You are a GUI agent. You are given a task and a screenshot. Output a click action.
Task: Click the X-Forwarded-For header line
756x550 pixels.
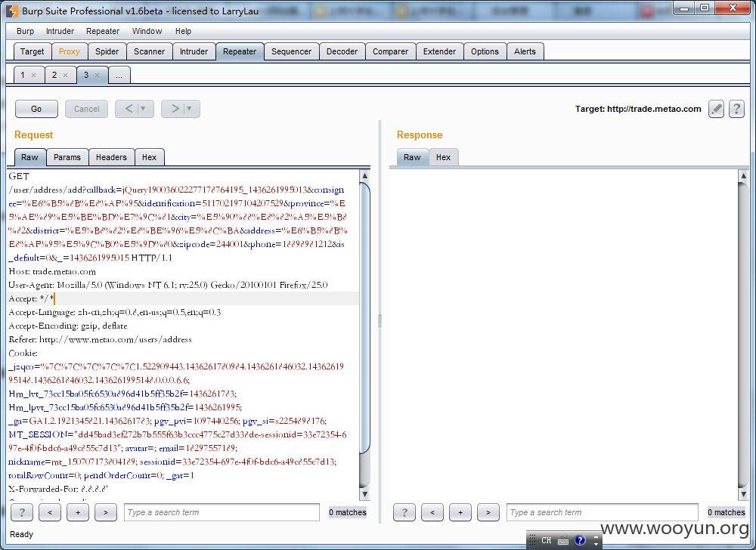coord(58,489)
